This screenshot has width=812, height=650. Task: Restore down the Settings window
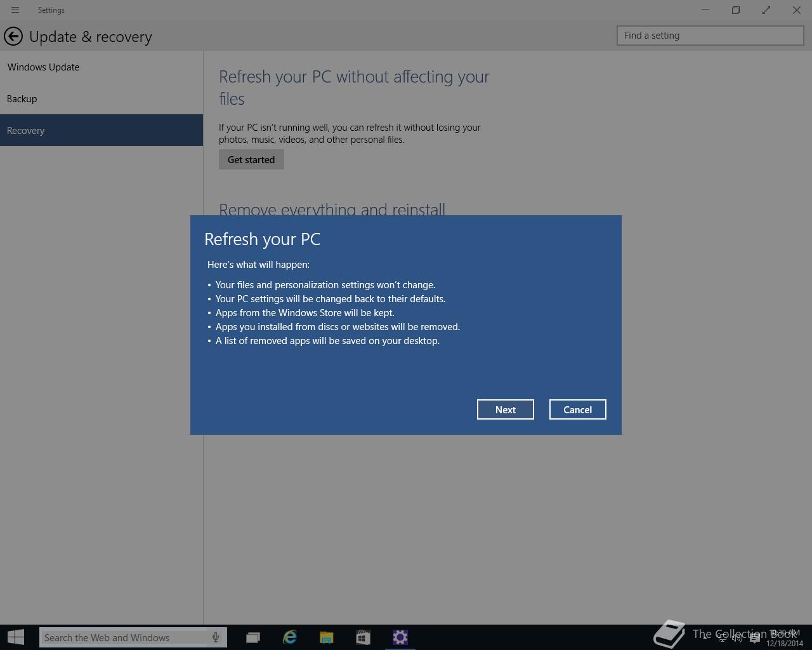click(x=736, y=10)
